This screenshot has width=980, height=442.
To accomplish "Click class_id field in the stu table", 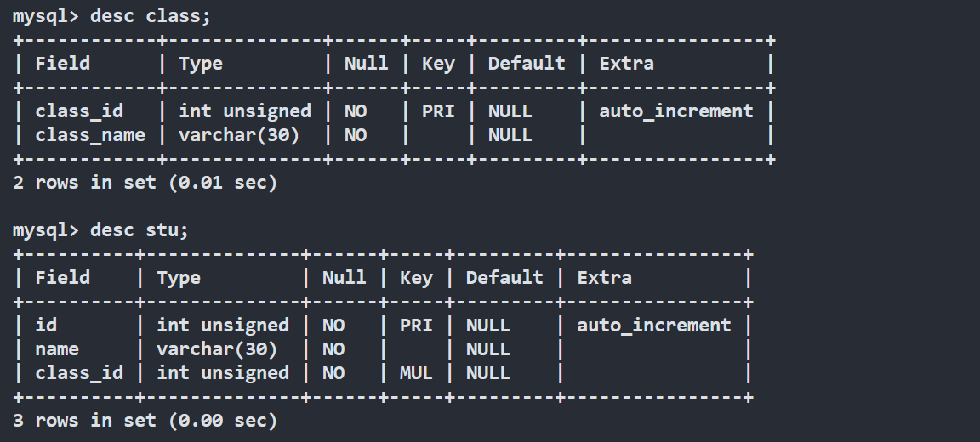I will click(x=79, y=373).
